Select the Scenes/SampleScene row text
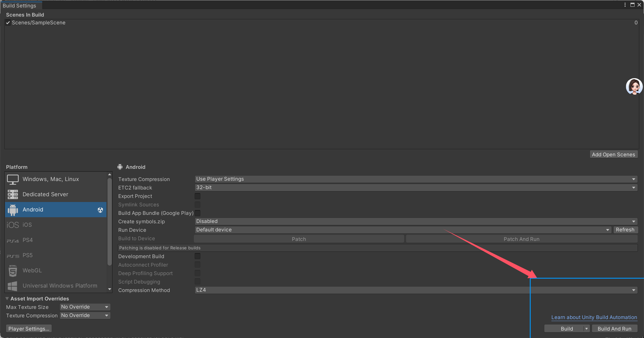The width and height of the screenshot is (644, 338). 39,23
